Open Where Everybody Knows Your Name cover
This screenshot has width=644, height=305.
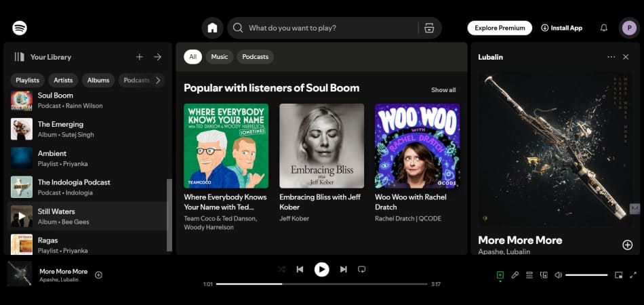click(x=226, y=146)
